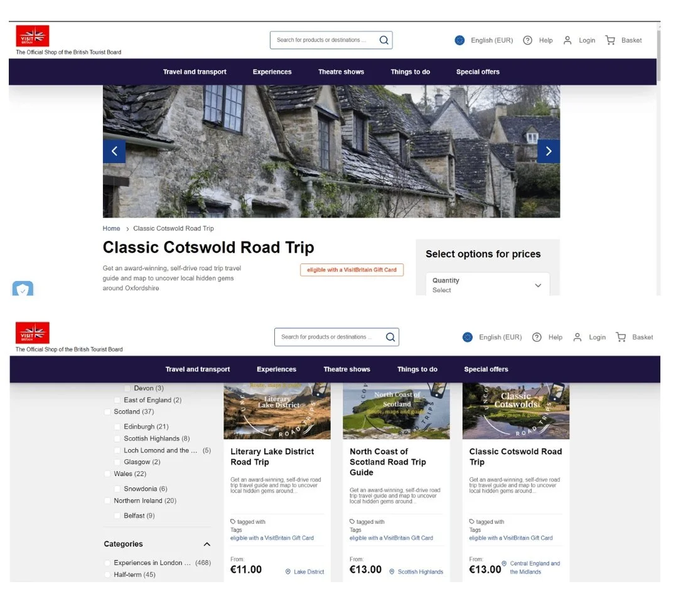Click the Literary Lake District card thumbnail
This screenshot has width=693, height=616.
point(277,411)
